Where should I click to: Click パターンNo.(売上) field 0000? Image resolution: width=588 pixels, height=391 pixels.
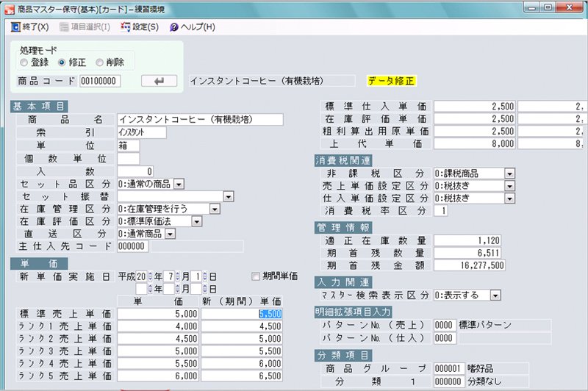coord(445,325)
